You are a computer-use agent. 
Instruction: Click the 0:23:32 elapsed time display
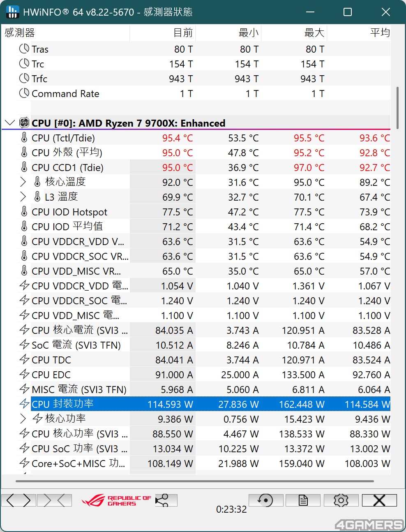[x=231, y=509]
